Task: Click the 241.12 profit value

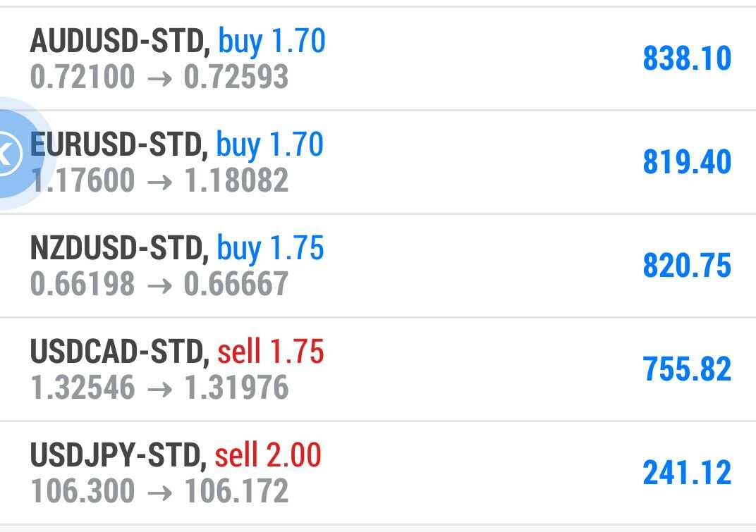Action: click(687, 473)
